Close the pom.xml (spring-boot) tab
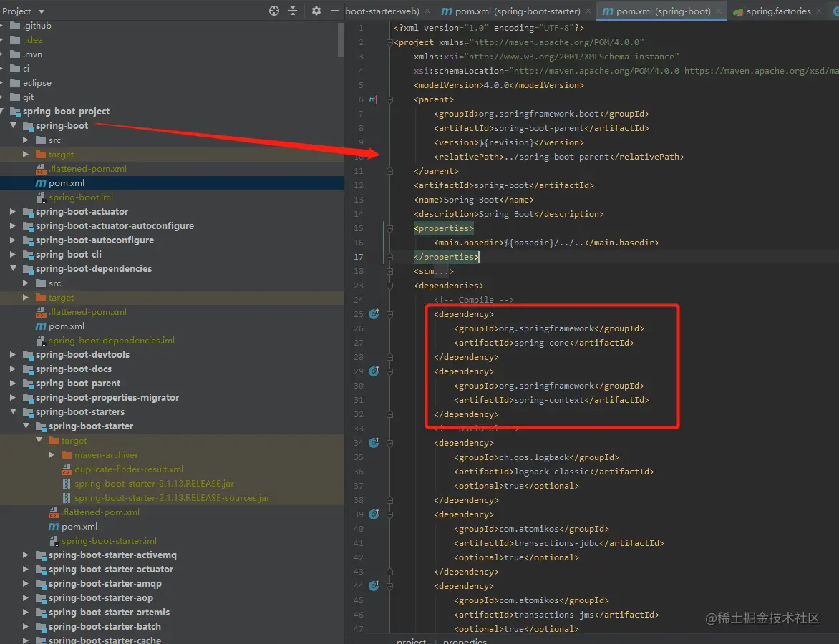The image size is (839, 644). pyautogui.click(x=719, y=11)
